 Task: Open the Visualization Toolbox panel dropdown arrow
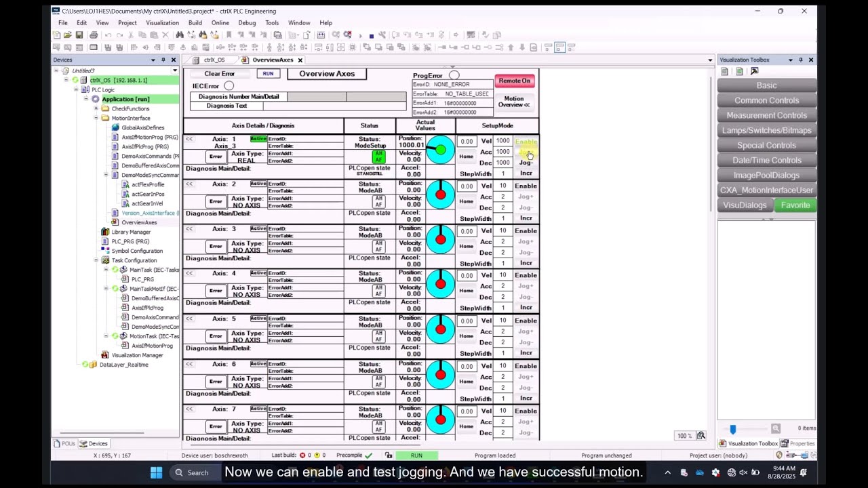[x=790, y=60]
